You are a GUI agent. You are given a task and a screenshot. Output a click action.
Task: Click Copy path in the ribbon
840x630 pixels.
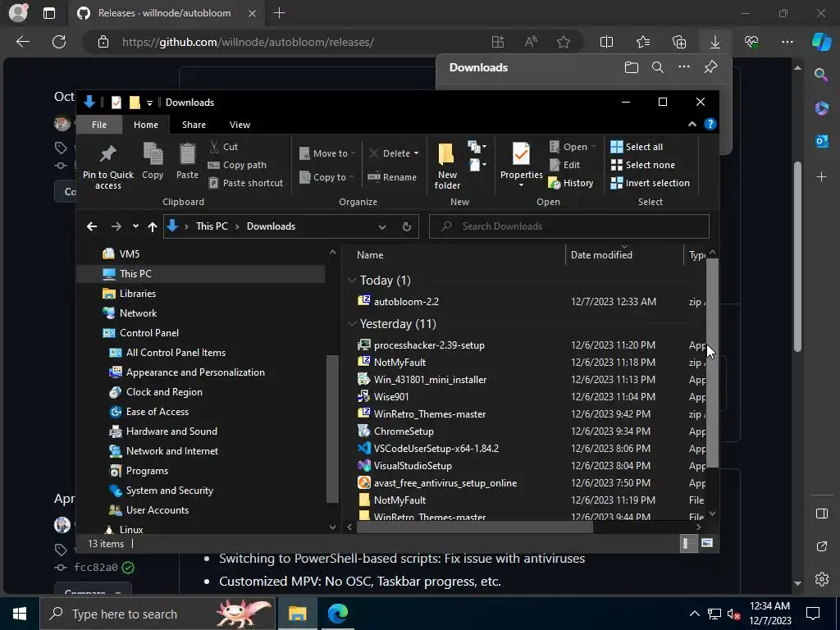click(x=237, y=165)
